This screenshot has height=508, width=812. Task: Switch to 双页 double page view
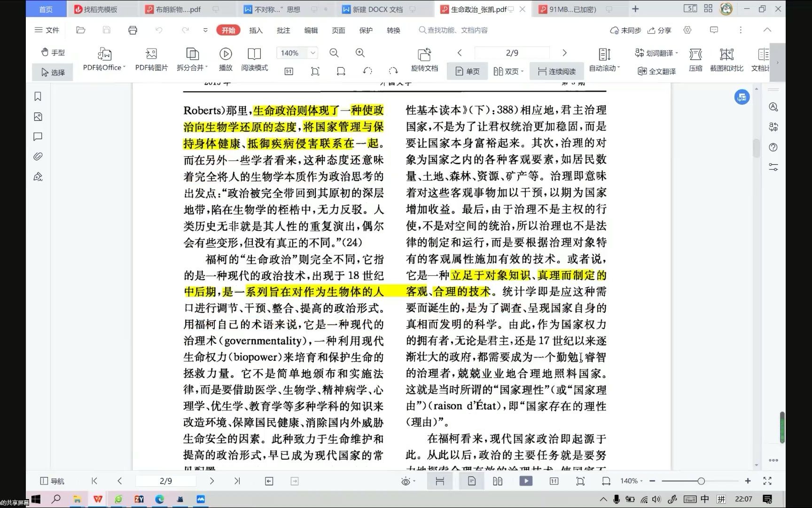coord(508,71)
